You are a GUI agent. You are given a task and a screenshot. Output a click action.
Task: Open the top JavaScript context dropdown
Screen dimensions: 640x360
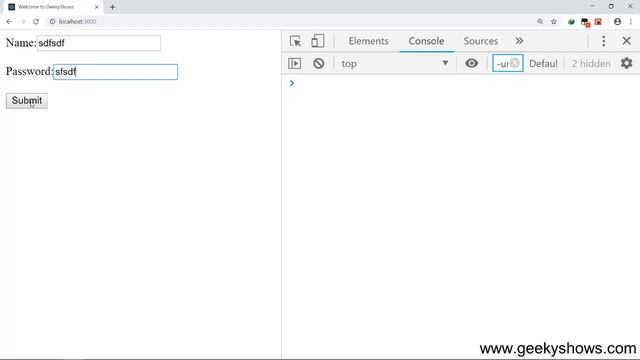[x=394, y=63]
